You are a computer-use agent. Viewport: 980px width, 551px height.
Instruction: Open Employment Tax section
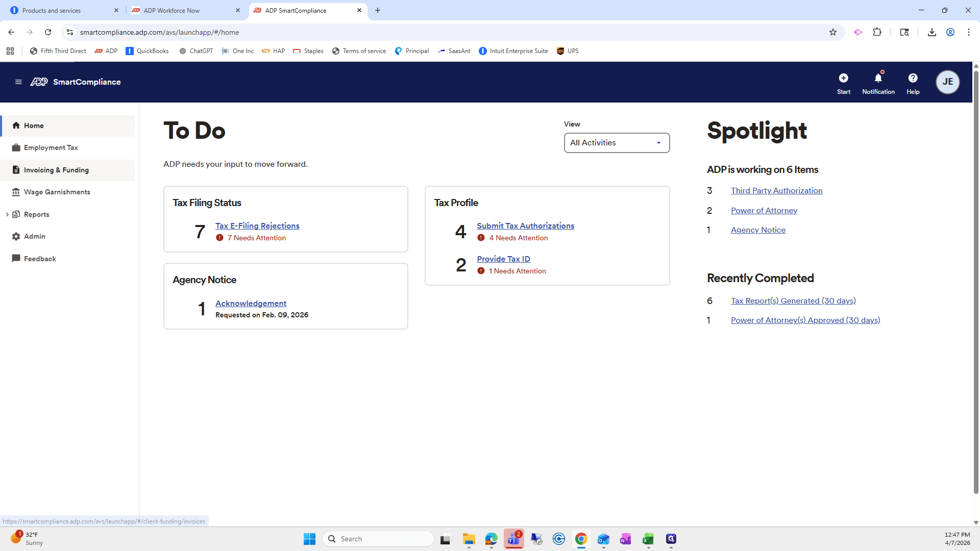click(68, 148)
